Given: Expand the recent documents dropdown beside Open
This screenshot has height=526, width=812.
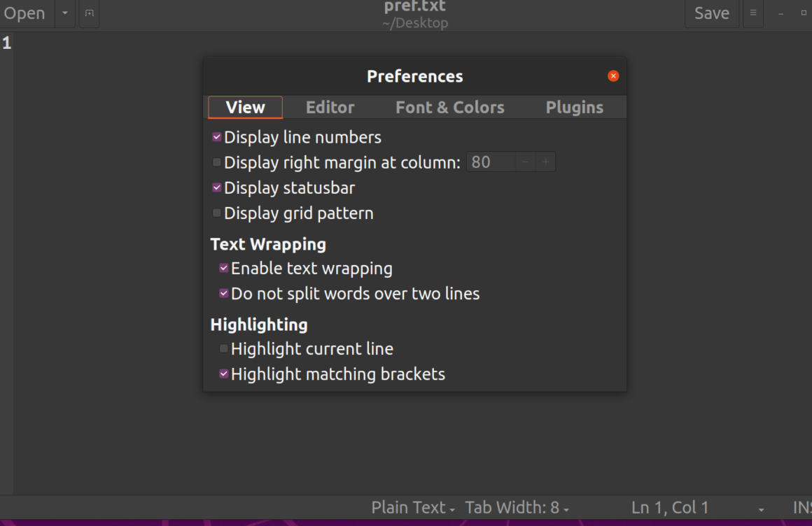Looking at the screenshot, I should (x=64, y=13).
